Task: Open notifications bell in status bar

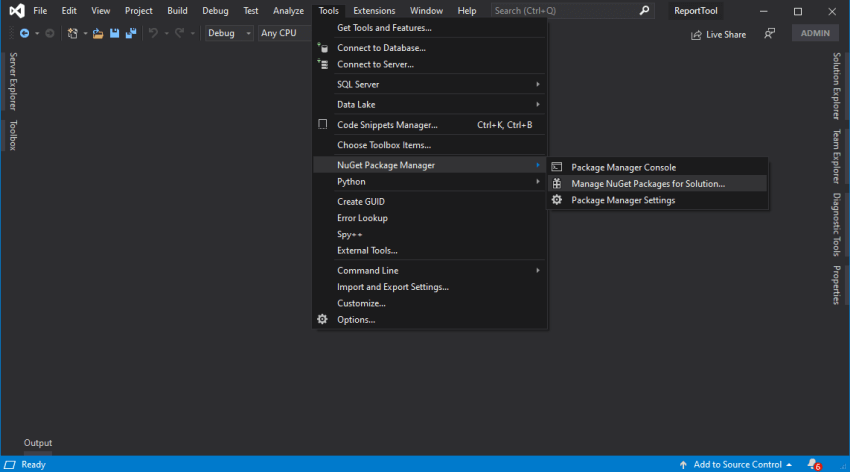Action: (814, 464)
